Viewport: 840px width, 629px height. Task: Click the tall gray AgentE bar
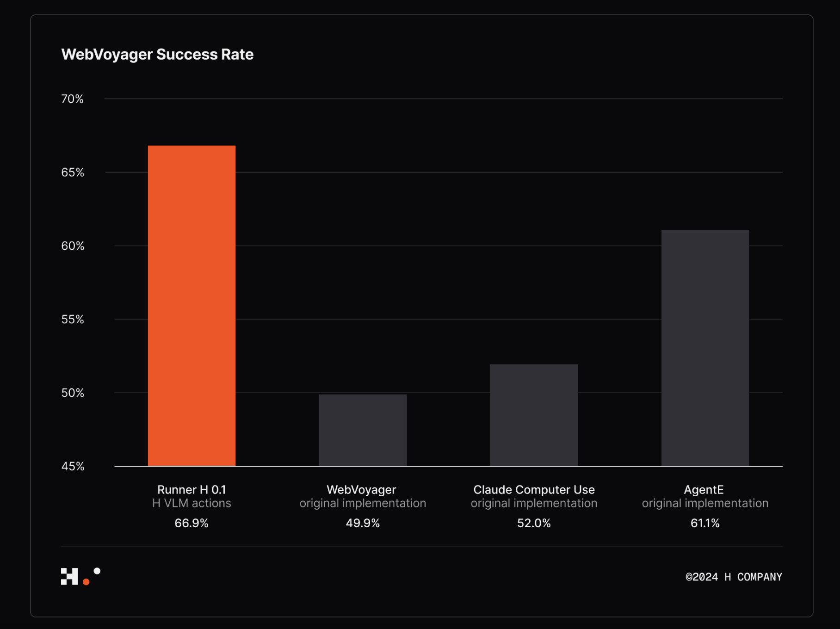pyautogui.click(x=705, y=347)
